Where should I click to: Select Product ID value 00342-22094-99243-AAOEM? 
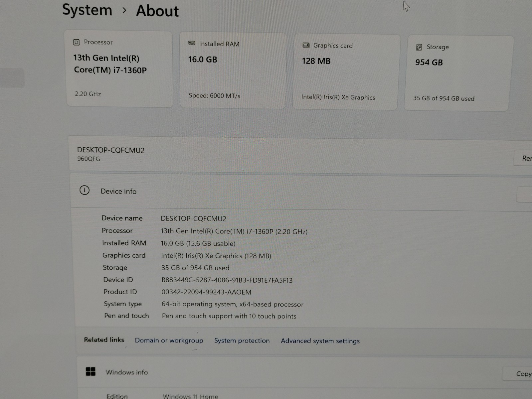click(206, 292)
